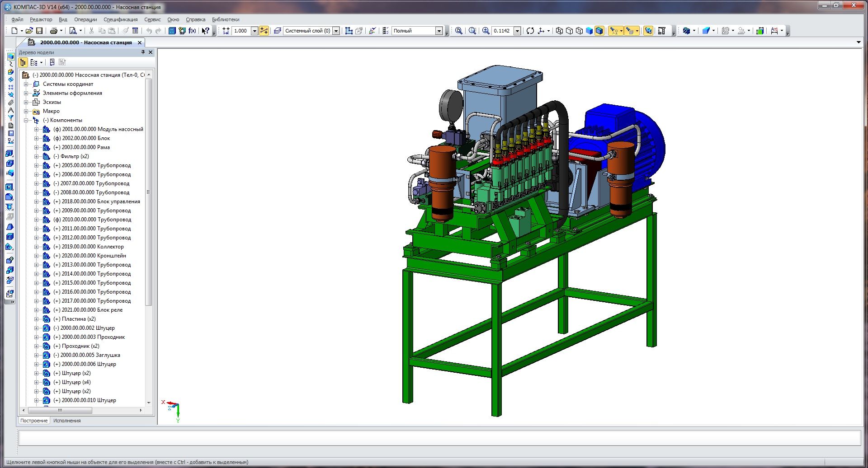The image size is (868, 468).
Task: Click the model tree vertical scrollbar
Action: [149, 190]
